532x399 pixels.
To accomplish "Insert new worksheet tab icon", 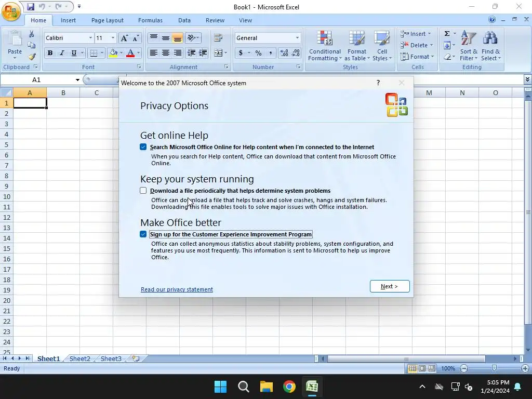I will pos(136,358).
